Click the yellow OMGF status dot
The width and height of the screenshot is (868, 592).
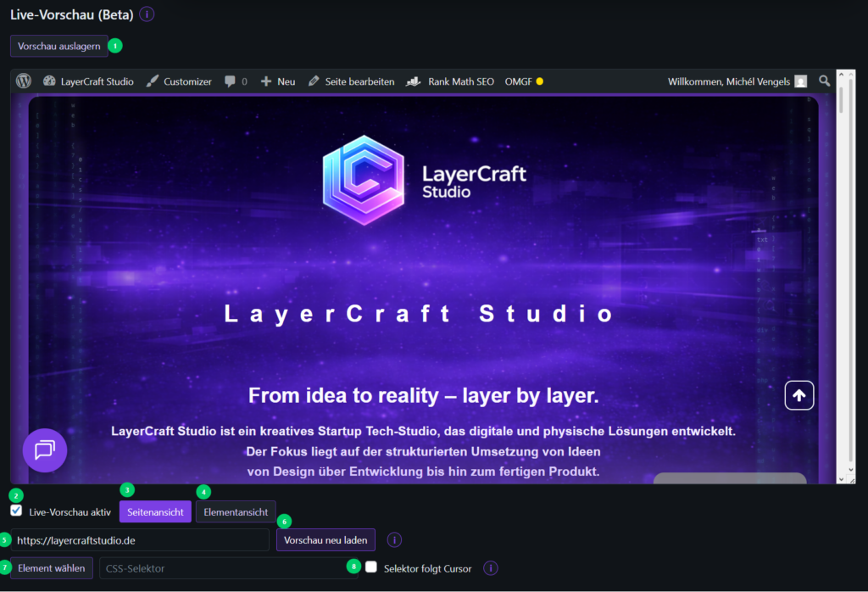[x=540, y=81]
